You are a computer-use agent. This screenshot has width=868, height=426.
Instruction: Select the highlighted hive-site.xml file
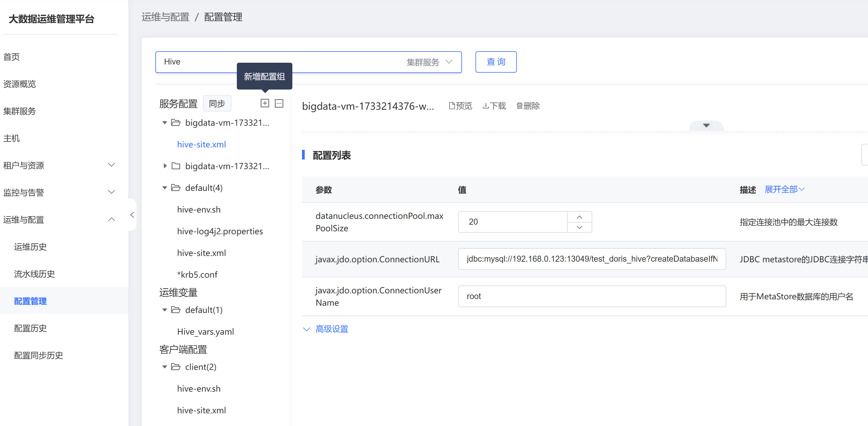click(202, 144)
